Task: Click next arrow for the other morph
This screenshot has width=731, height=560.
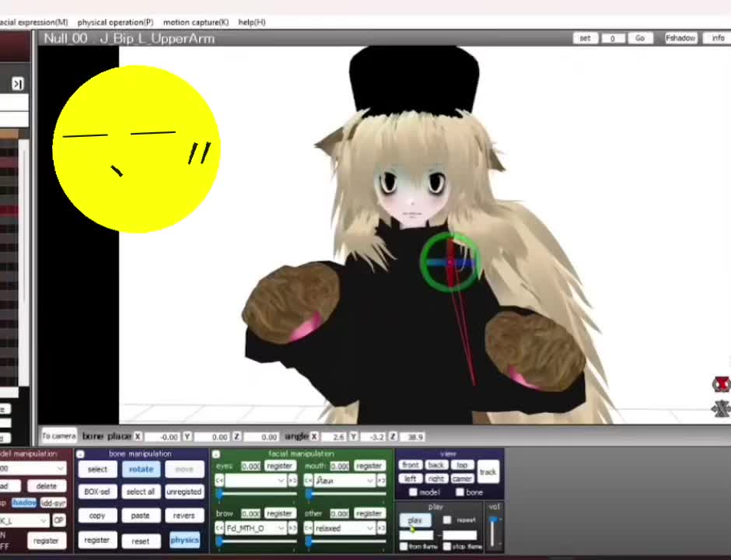Action: pos(381,528)
